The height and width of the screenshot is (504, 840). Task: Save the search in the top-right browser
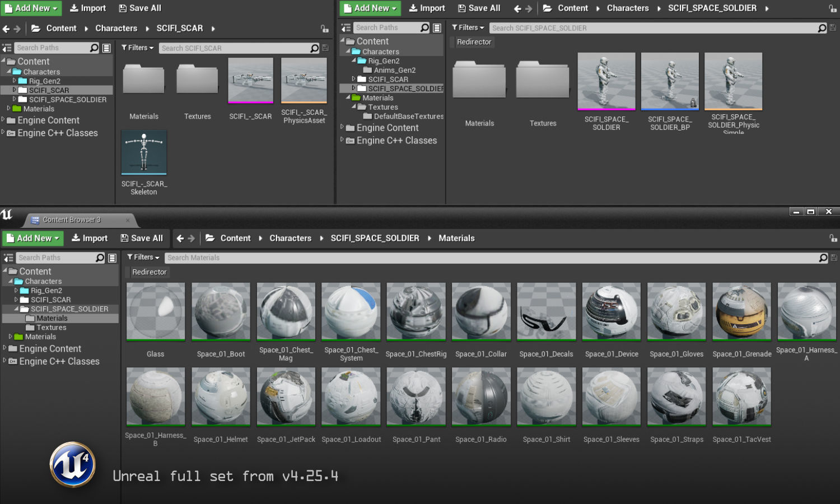[x=833, y=28]
